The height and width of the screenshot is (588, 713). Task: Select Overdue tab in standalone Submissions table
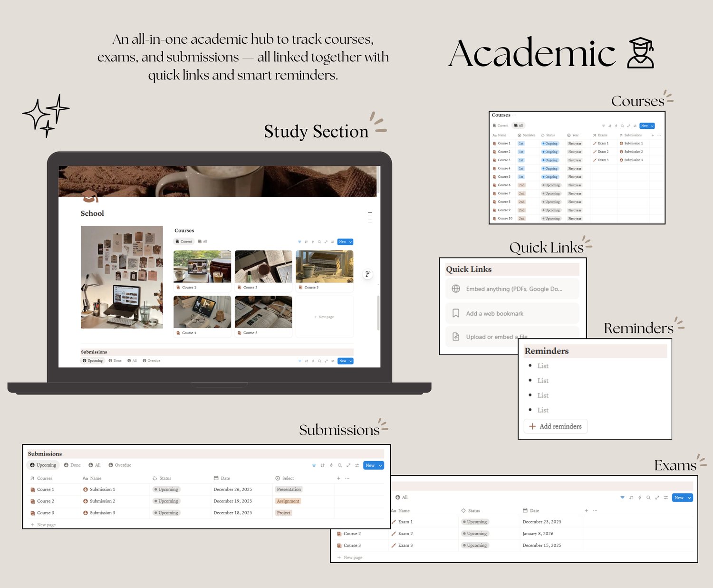click(120, 465)
